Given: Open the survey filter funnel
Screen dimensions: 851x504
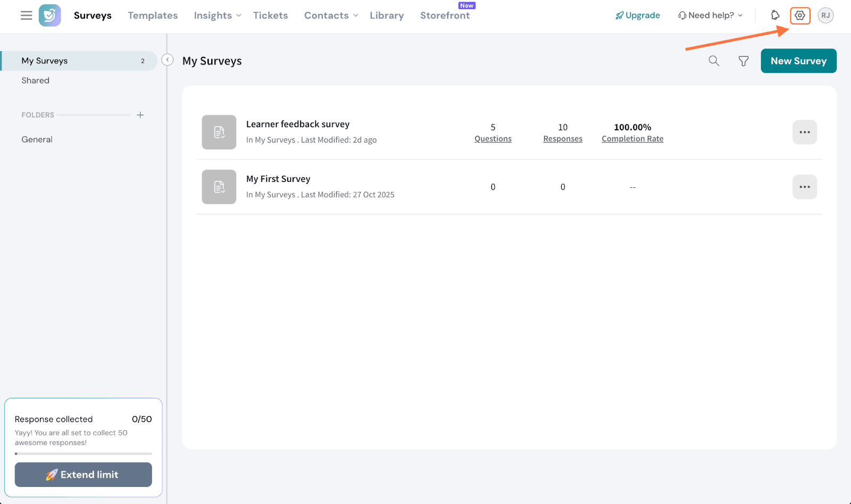Looking at the screenshot, I should tap(744, 61).
